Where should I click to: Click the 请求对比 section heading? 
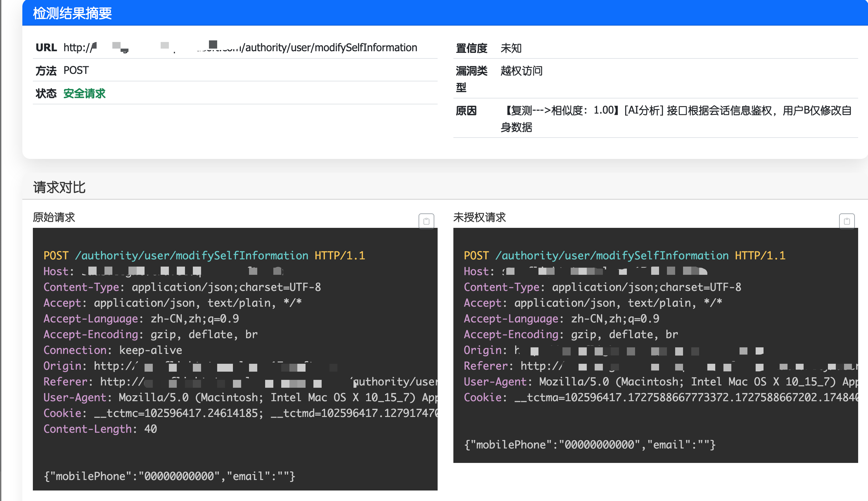[59, 187]
